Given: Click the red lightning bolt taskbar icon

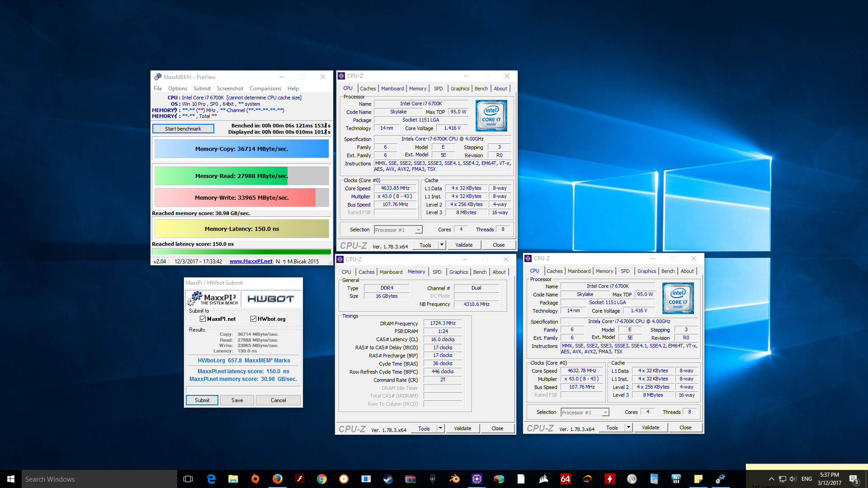Looking at the screenshot, I should click(x=610, y=479).
